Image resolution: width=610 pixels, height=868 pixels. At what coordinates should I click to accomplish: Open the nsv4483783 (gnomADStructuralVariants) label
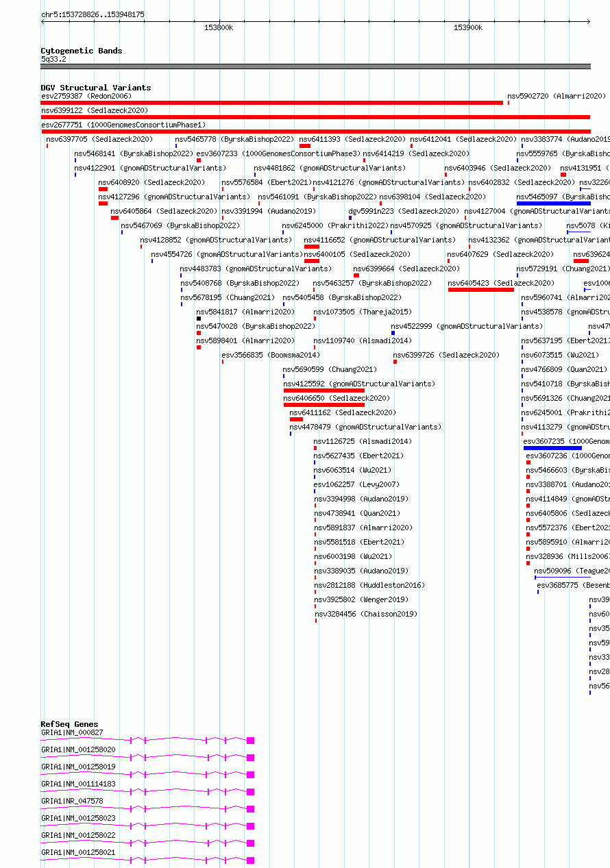click(x=256, y=269)
